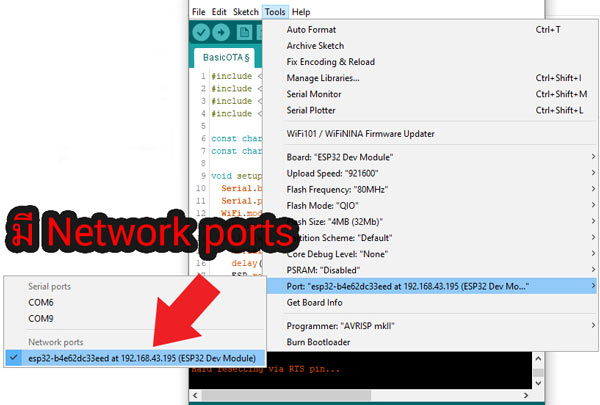The height and width of the screenshot is (405, 600).
Task: Open the Edit menu
Action: (x=219, y=12)
